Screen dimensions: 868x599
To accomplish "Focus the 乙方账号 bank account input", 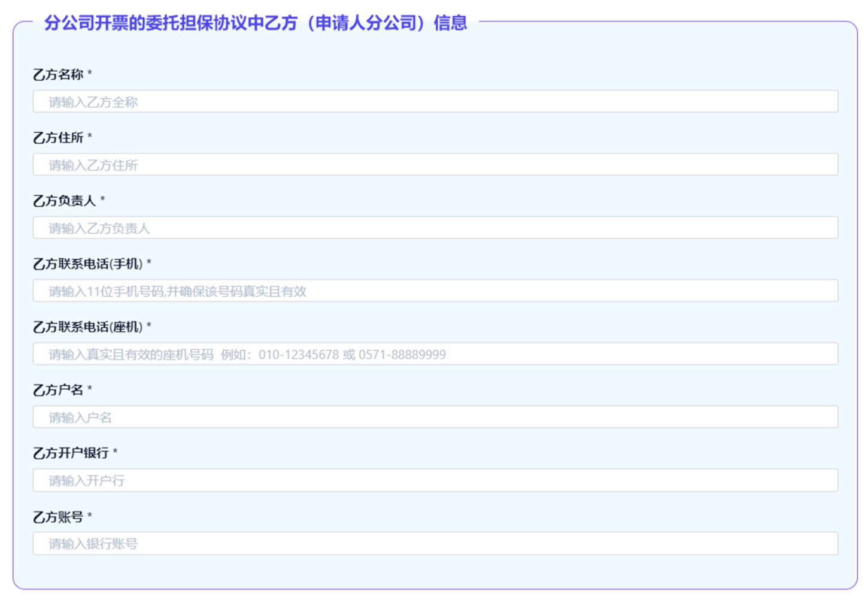I will (435, 544).
